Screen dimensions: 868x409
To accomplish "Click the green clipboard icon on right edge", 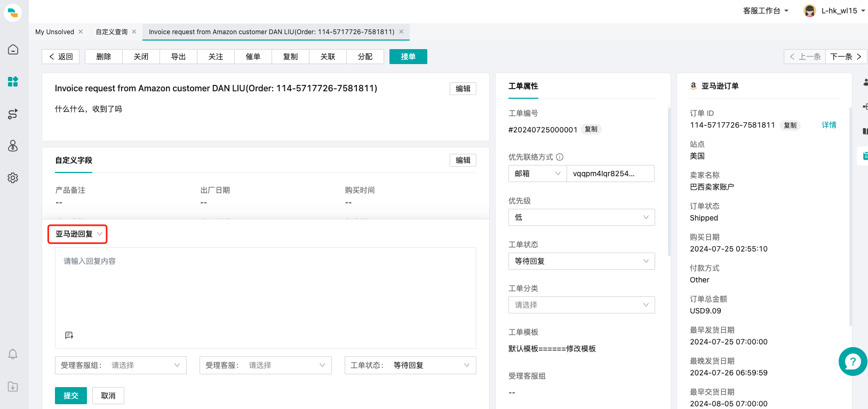I will point(865,155).
